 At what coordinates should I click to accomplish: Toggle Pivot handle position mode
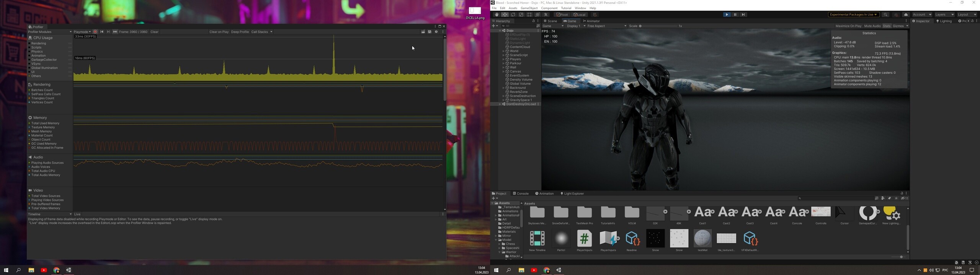point(562,15)
